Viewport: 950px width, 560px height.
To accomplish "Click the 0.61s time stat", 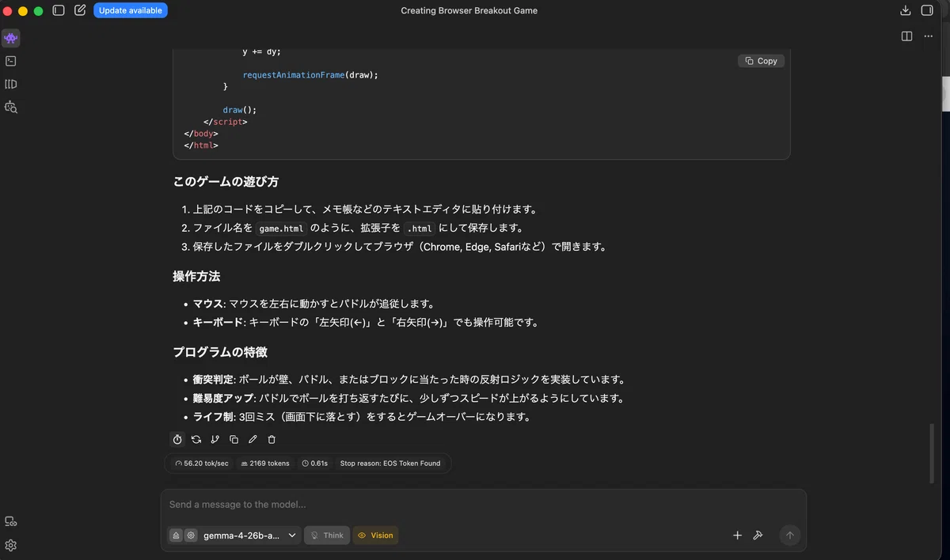I will pyautogui.click(x=315, y=464).
